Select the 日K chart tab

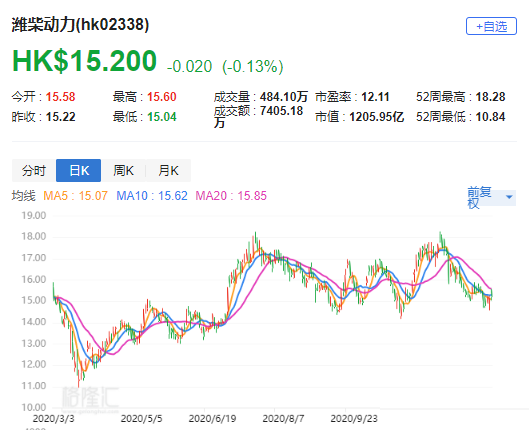[79, 170]
